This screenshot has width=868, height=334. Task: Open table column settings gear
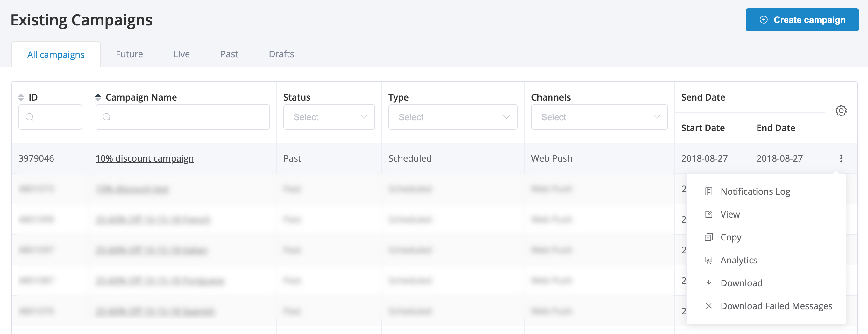click(841, 111)
